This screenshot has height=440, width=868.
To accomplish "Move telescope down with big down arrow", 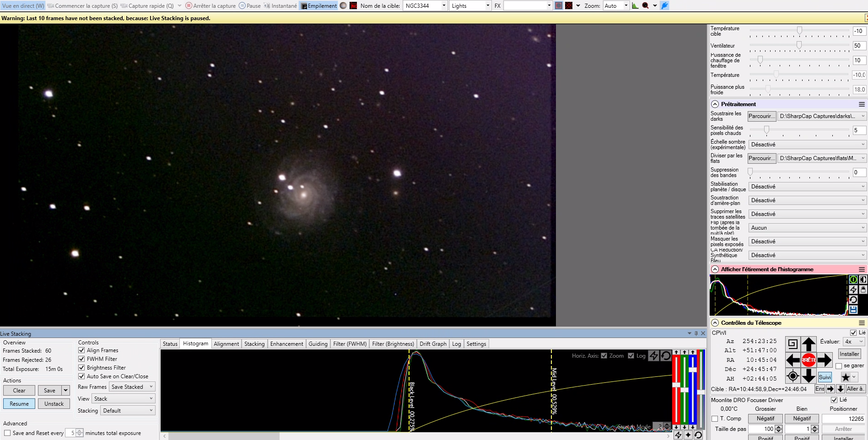I will (x=809, y=376).
